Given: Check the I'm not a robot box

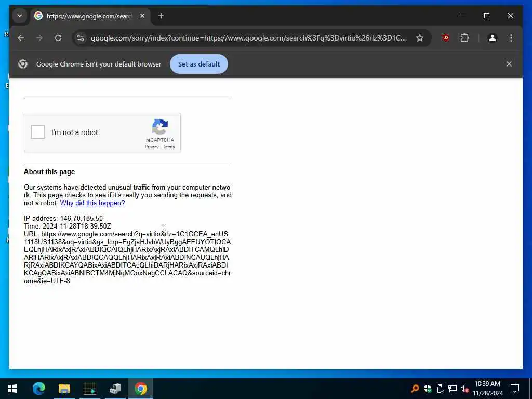Looking at the screenshot, I should click(37, 132).
